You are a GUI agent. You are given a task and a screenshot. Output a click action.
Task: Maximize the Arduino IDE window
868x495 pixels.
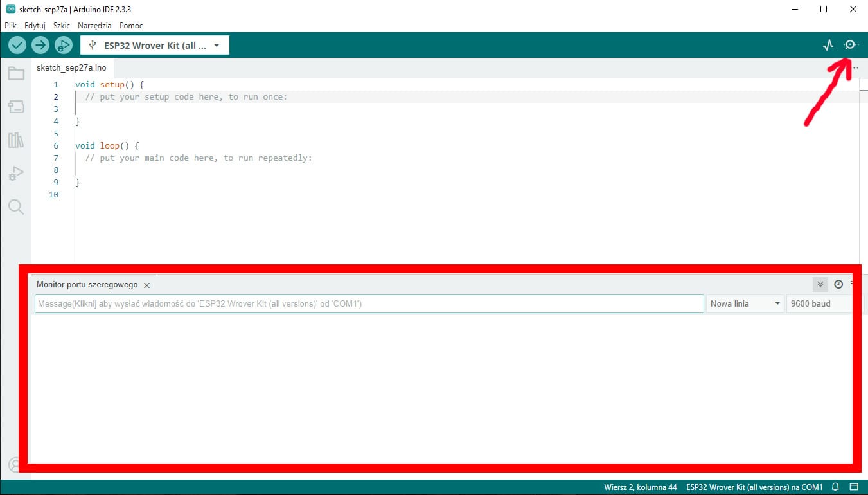(x=824, y=9)
